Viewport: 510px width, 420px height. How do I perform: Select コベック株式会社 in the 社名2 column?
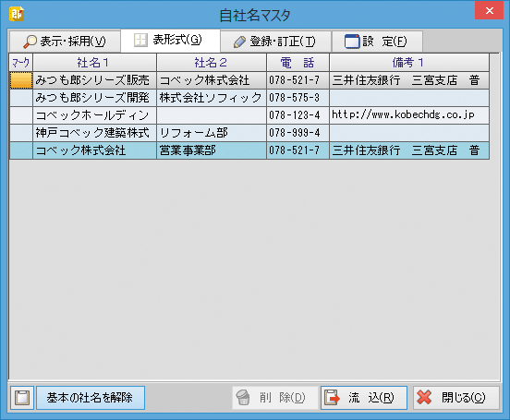tap(212, 80)
